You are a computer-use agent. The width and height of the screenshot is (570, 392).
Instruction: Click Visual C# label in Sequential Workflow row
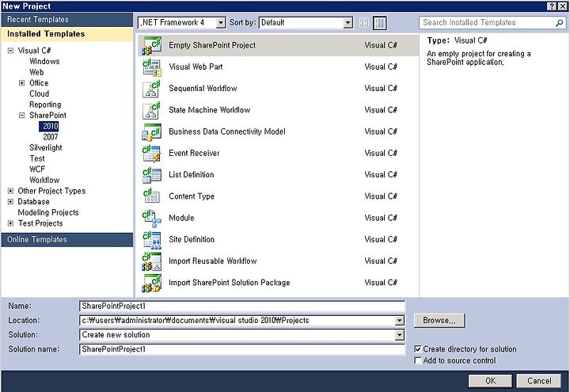click(x=381, y=89)
